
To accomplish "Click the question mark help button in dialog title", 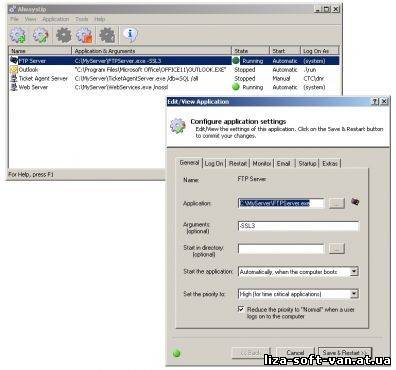I will (x=375, y=102).
